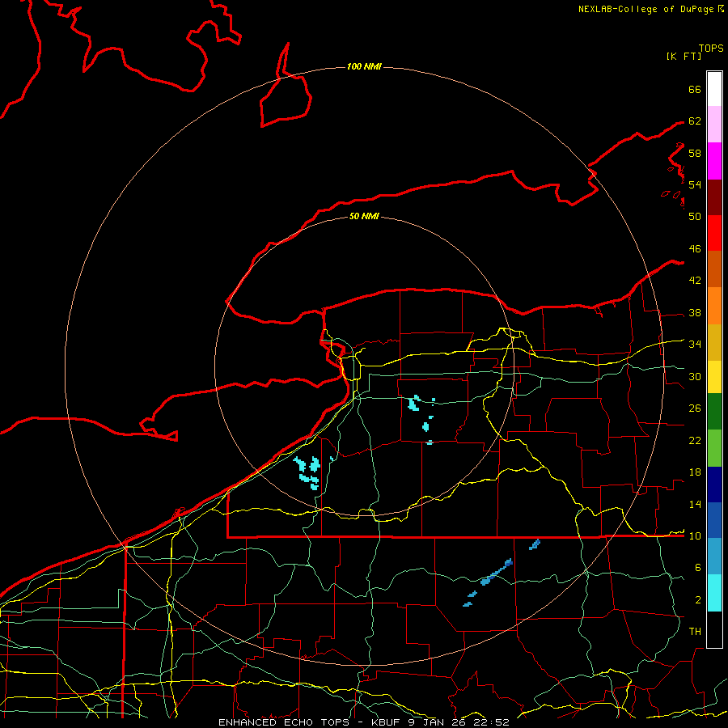Click the dark orange legend swatch
728x728 pixels.
coord(714,269)
